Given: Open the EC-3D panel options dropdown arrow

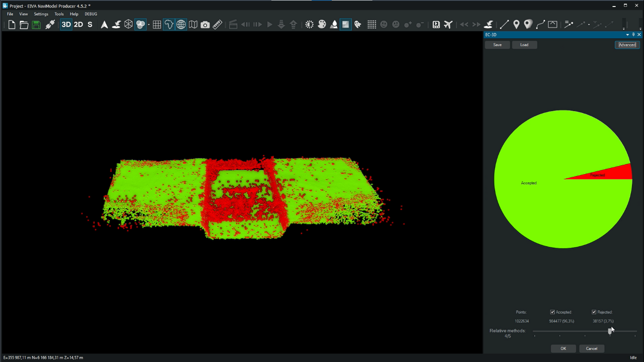Looking at the screenshot, I should (627, 35).
